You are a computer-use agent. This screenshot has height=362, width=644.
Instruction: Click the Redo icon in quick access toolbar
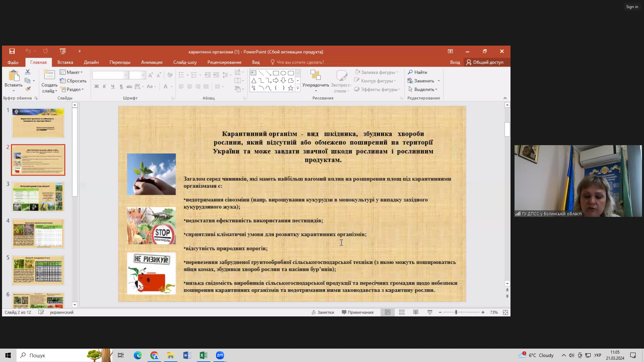pos(45,51)
